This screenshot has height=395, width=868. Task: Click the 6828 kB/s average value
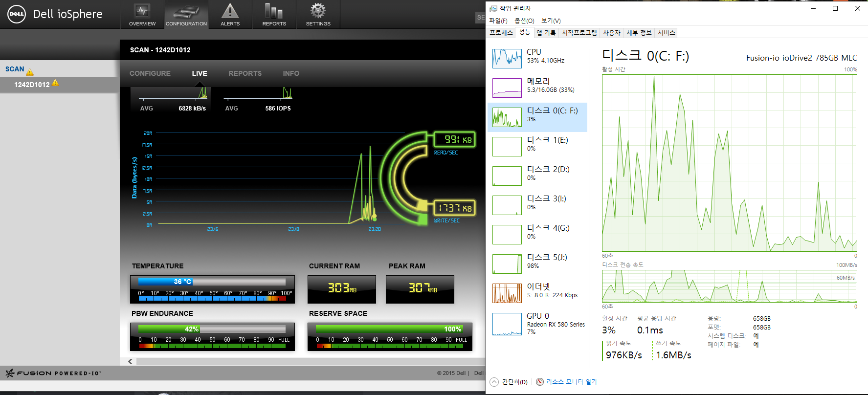tap(192, 109)
